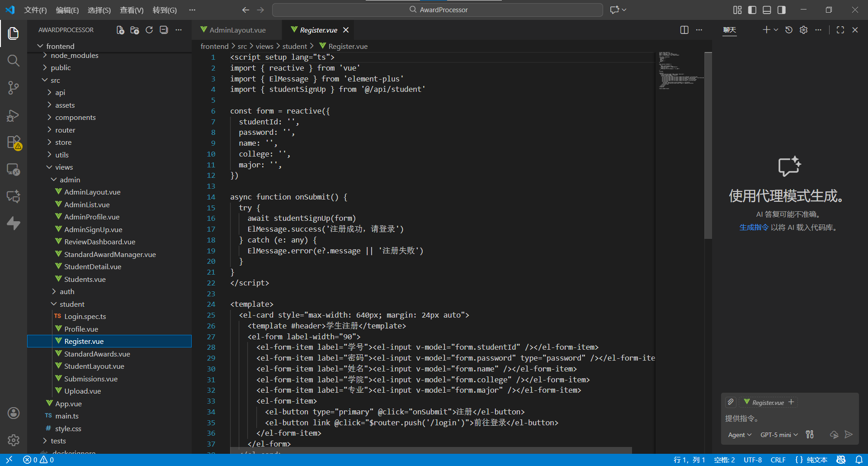Open the 转到(G) menu
This screenshot has height=466, width=868.
pyautogui.click(x=165, y=10)
